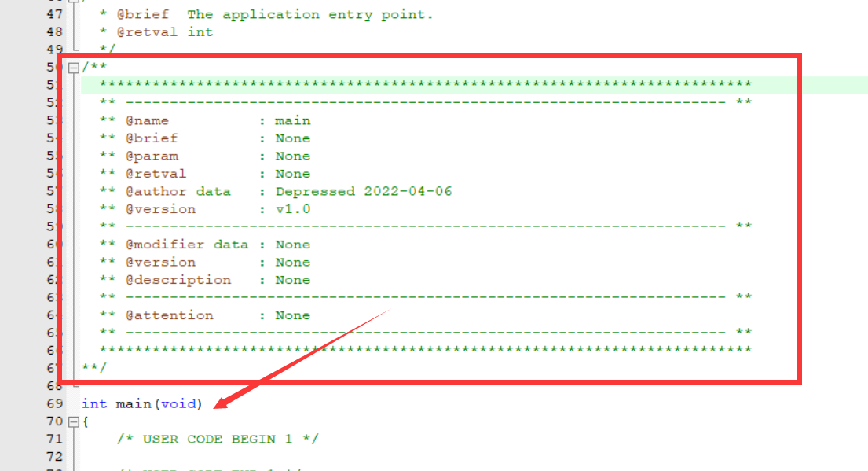Click the 'USER CODE BEGIN 1' comment

click(x=218, y=440)
